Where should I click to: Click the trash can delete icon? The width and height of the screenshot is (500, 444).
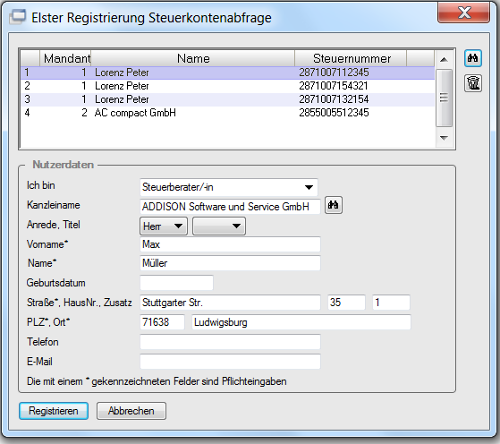tap(473, 83)
